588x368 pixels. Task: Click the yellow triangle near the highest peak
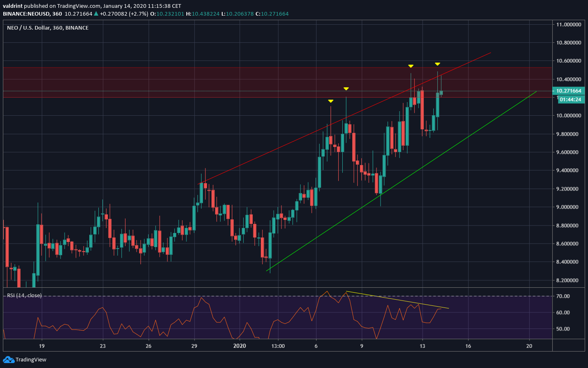410,65
